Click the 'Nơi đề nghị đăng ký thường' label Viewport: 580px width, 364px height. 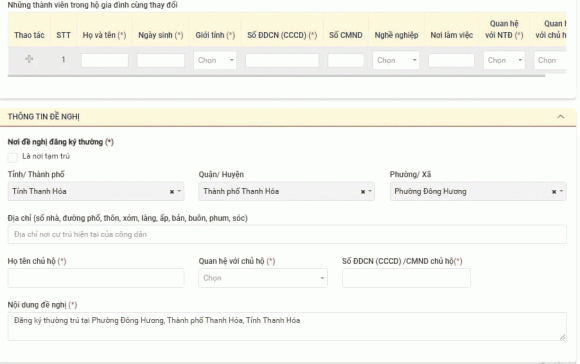click(55, 142)
